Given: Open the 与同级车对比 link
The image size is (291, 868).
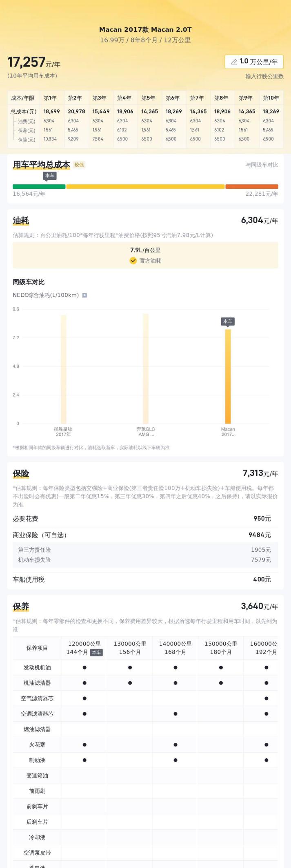Looking at the screenshot, I should tap(262, 165).
